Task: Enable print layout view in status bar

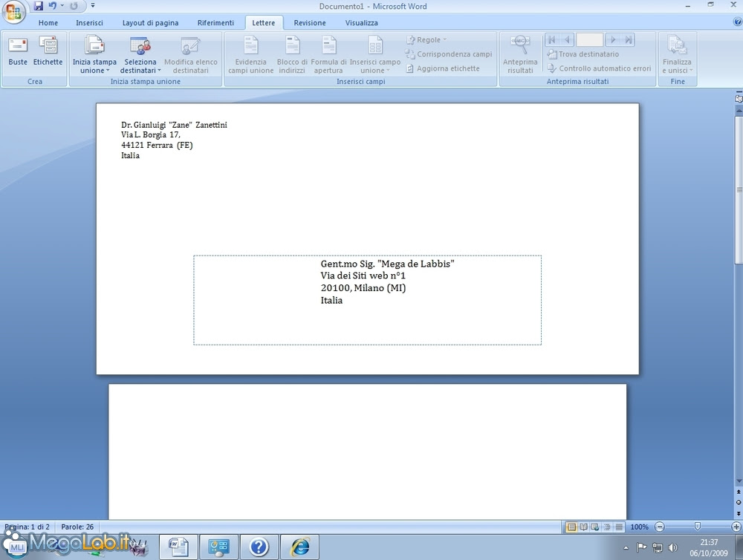Action: pyautogui.click(x=571, y=527)
